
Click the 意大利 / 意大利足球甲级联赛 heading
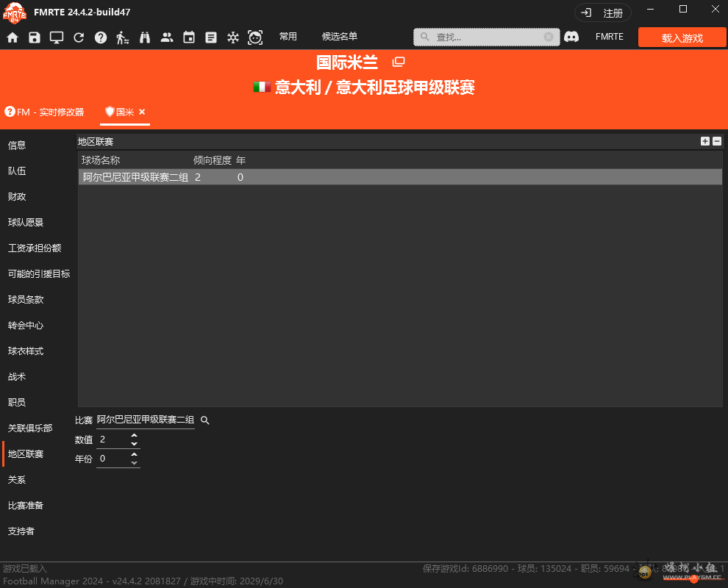point(375,87)
